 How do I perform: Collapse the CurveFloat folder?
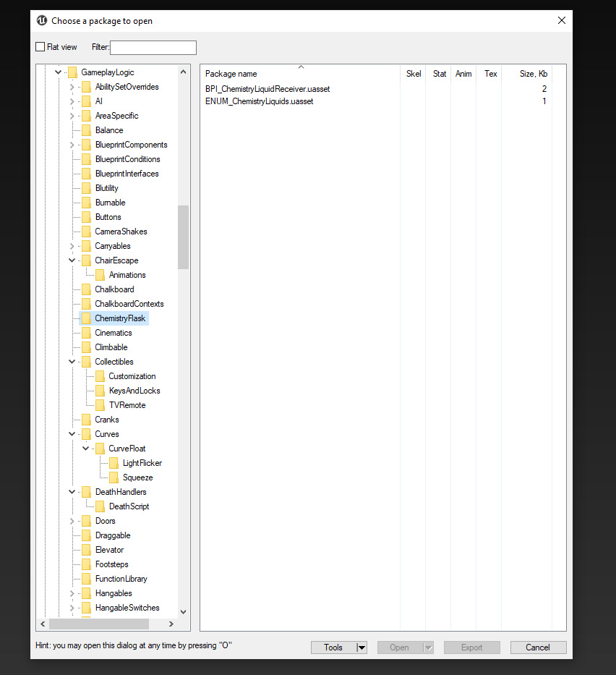tap(85, 449)
